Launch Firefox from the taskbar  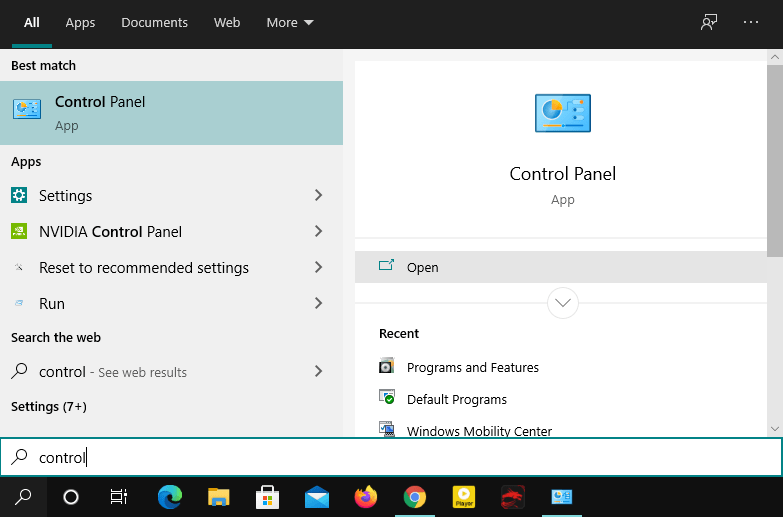(366, 497)
